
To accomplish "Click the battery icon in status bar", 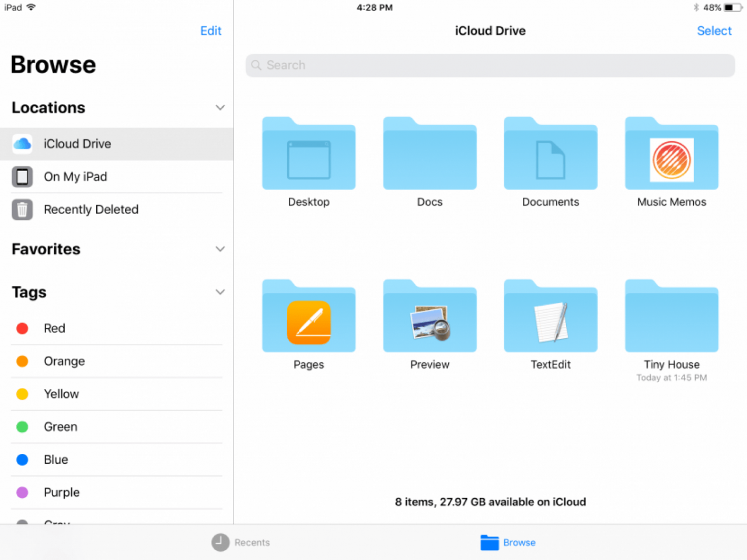I will [x=733, y=8].
